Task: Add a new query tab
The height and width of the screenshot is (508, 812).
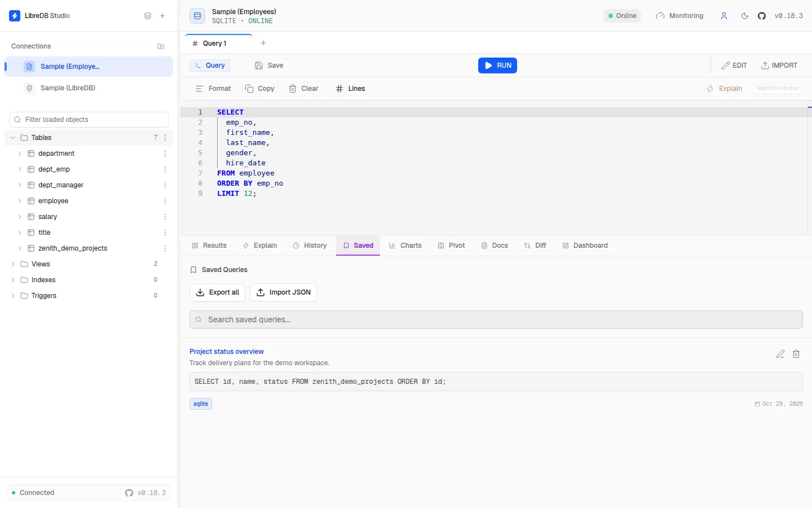Action: click(x=263, y=43)
